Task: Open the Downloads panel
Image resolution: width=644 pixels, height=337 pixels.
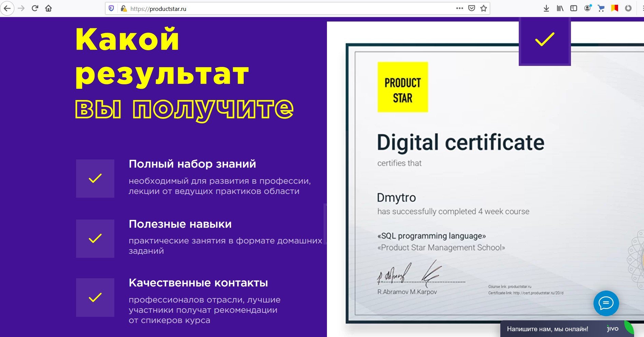Action: [x=546, y=9]
